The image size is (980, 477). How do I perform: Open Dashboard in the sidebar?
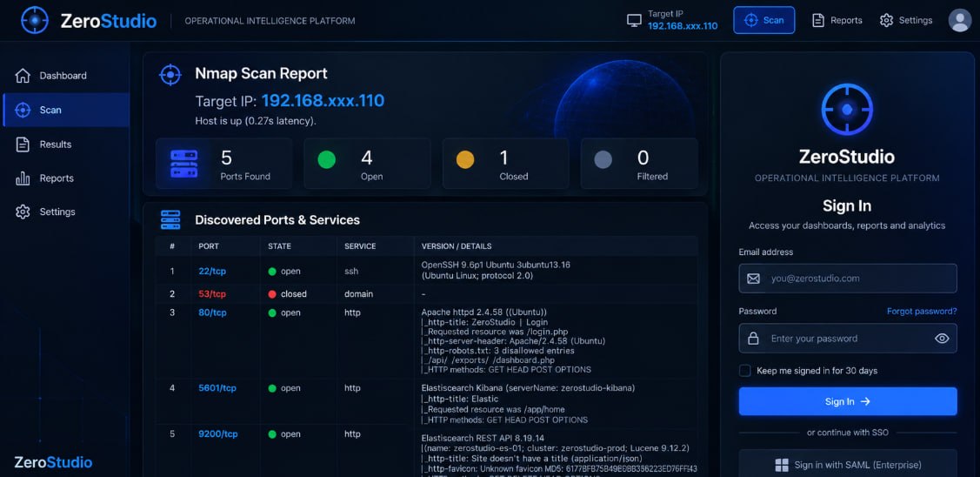coord(65,76)
